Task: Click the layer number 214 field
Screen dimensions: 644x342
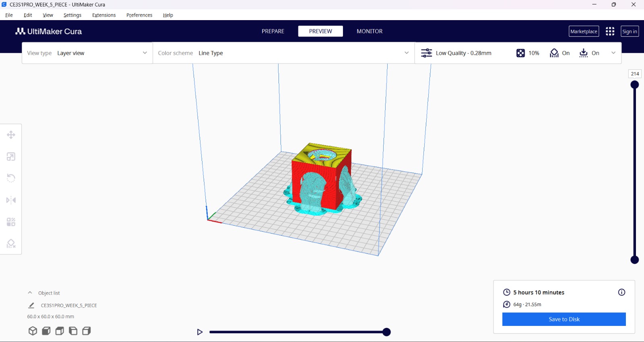Action: coord(635,74)
